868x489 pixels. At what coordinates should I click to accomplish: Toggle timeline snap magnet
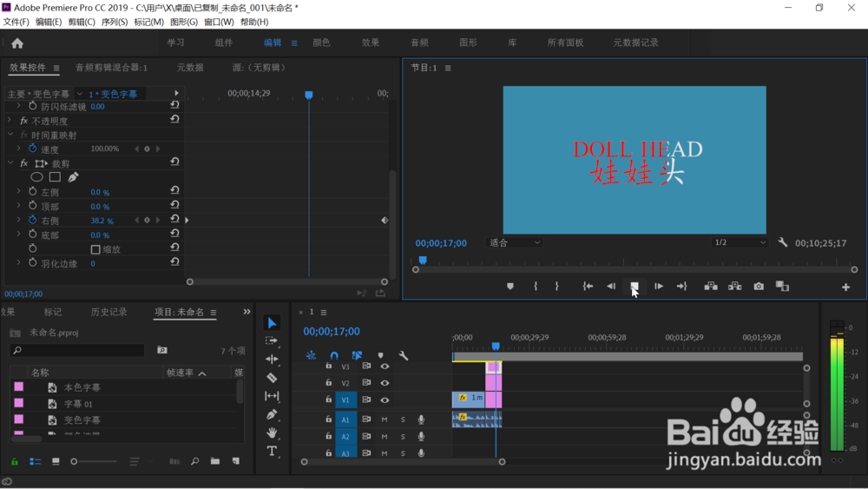coord(334,355)
